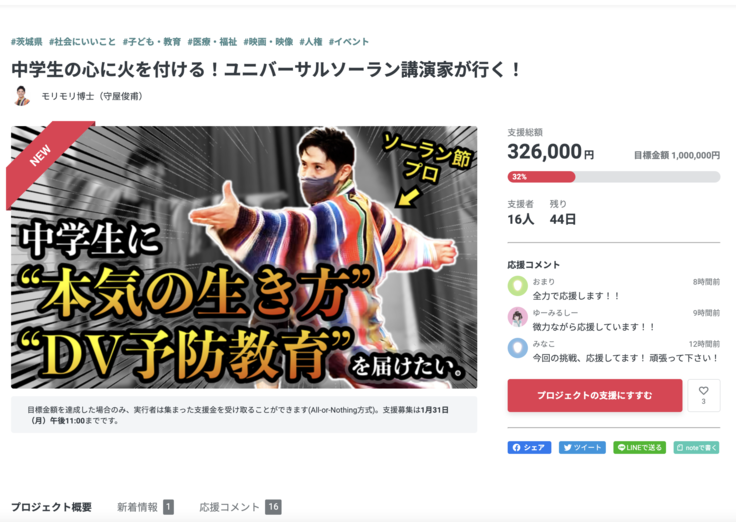Open author name モリモリ博士（守屋俊甫）
This screenshot has height=522, width=736.
coord(92,96)
